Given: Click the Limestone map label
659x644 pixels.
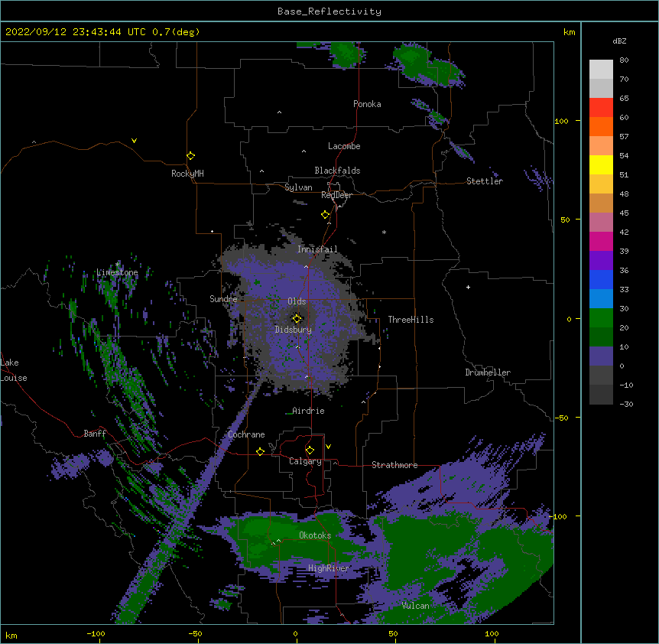Looking at the screenshot, I should click(117, 272).
